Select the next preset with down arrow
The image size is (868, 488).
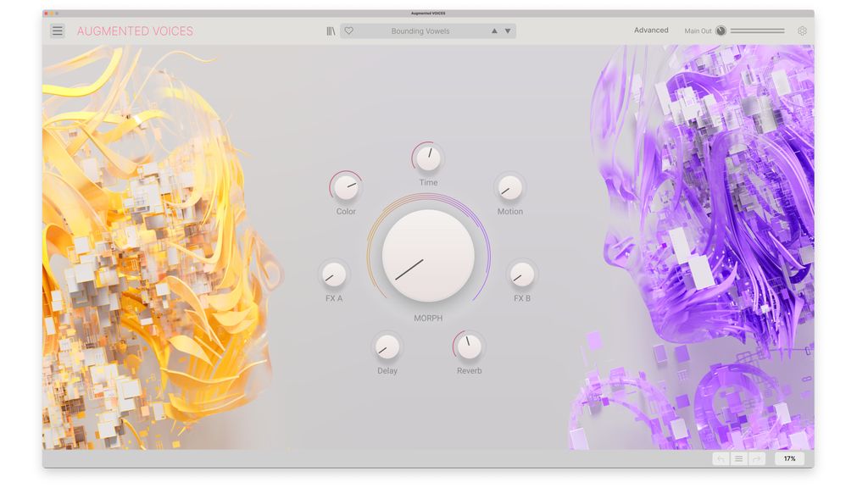tap(507, 30)
